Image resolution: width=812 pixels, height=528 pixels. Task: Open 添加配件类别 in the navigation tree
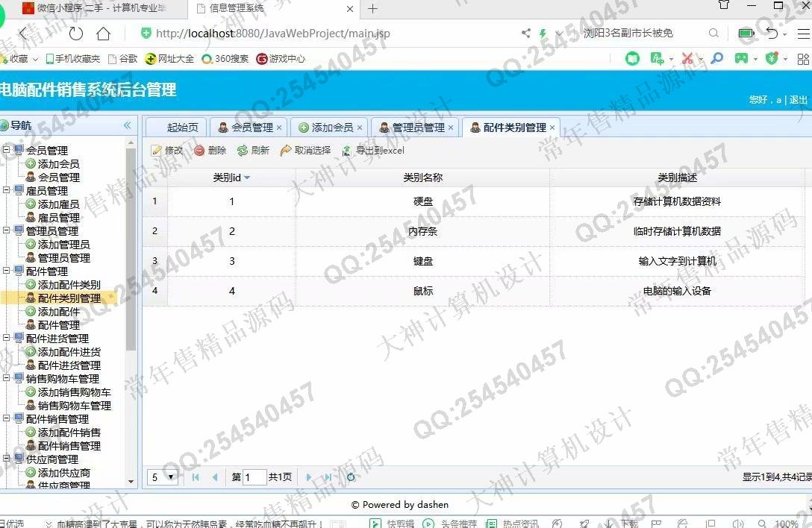coord(69,285)
